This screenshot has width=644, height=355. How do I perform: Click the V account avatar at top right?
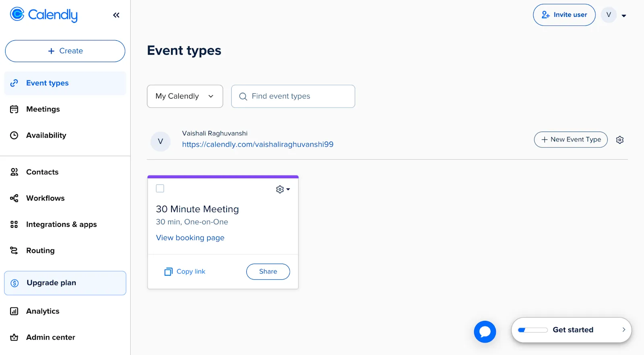(x=609, y=15)
